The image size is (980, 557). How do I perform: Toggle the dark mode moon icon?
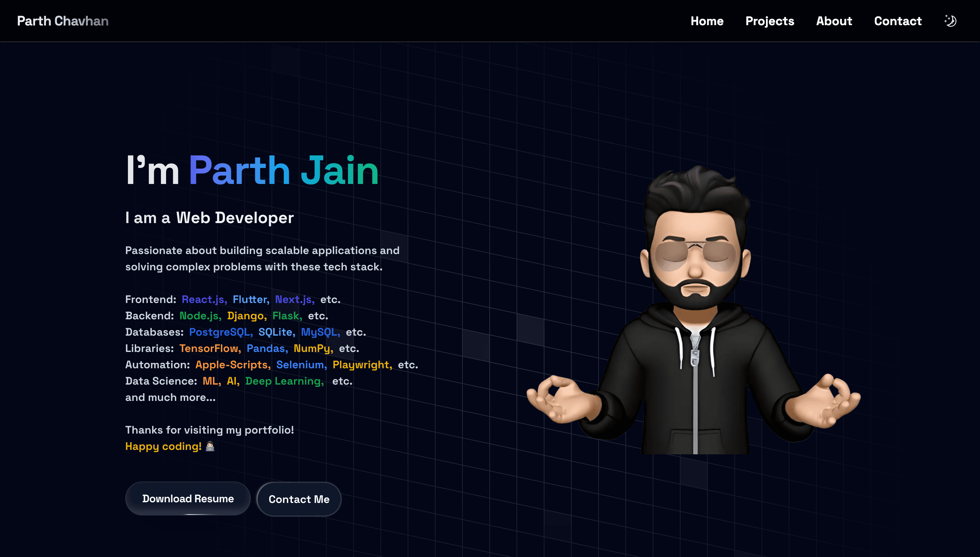pyautogui.click(x=950, y=21)
